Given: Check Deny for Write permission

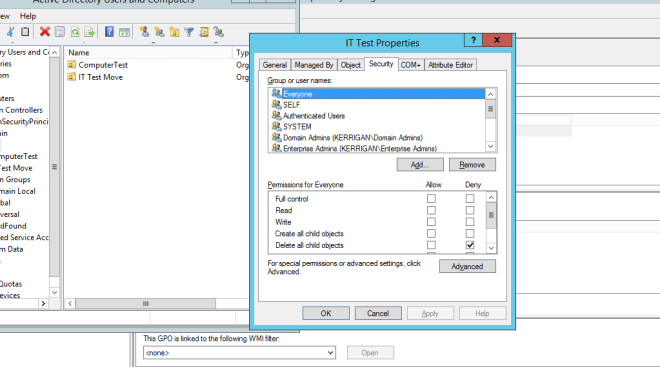Looking at the screenshot, I should coord(470,221).
